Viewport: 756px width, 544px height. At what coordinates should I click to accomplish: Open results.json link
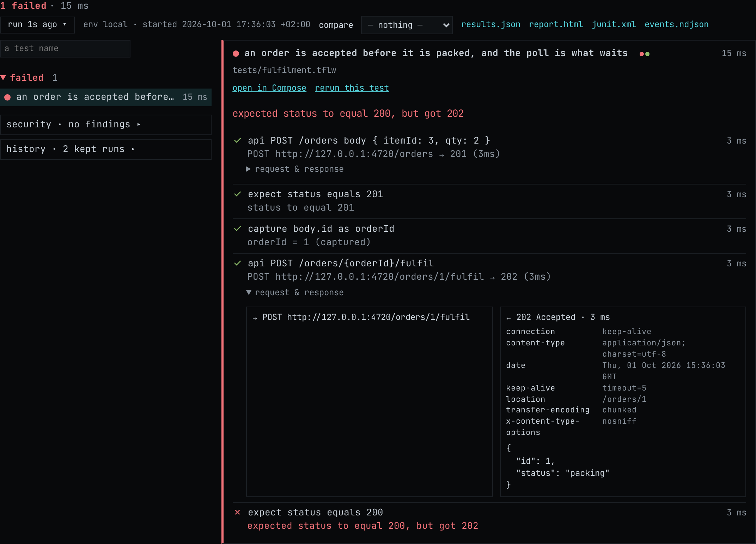490,24
